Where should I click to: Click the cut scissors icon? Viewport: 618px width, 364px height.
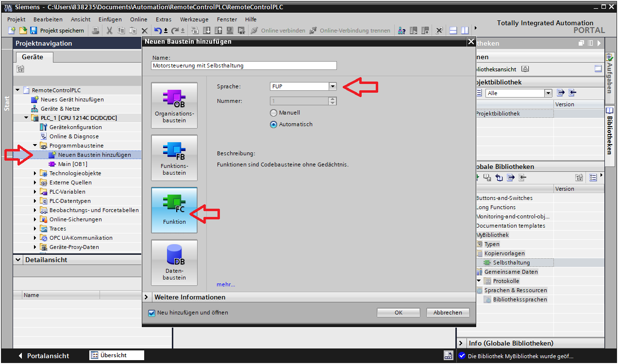coord(109,31)
